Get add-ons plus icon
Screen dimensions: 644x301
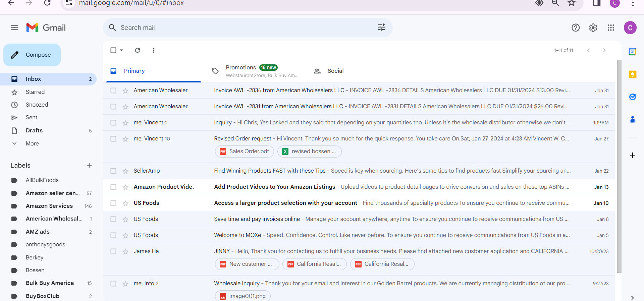pyautogui.click(x=633, y=155)
